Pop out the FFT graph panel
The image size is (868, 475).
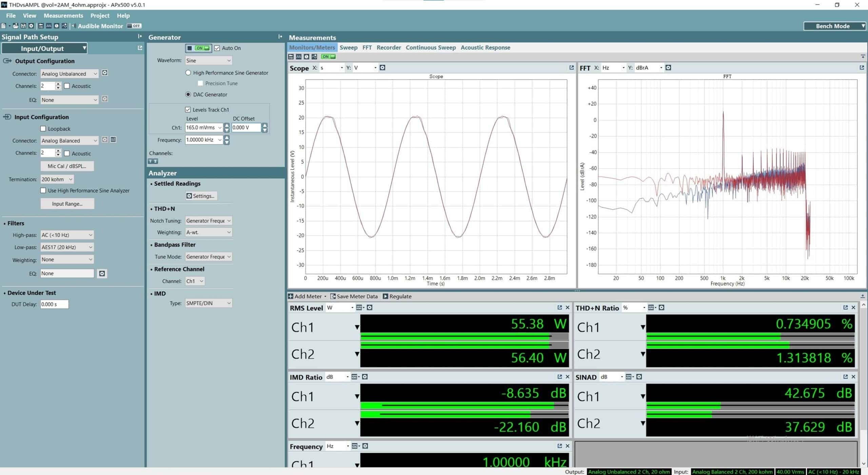tap(862, 68)
